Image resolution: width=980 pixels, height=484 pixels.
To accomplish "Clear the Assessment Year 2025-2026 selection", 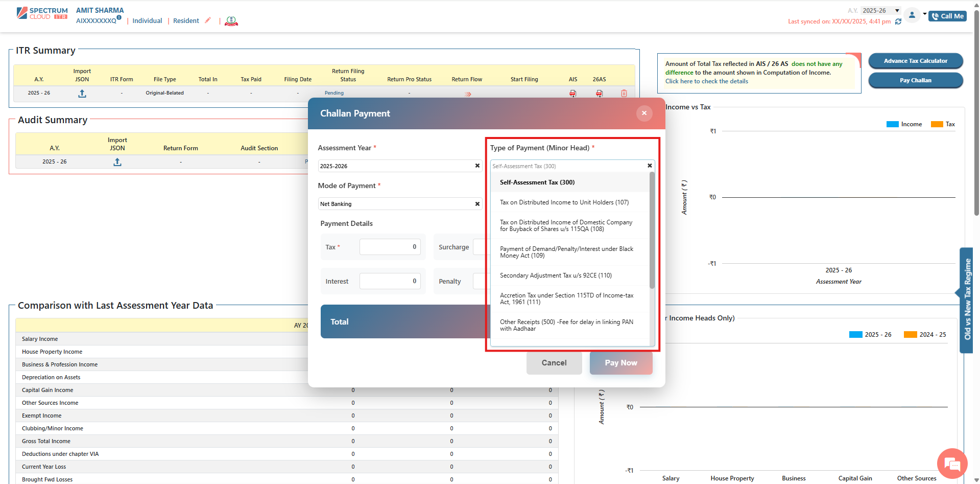I will click(477, 166).
